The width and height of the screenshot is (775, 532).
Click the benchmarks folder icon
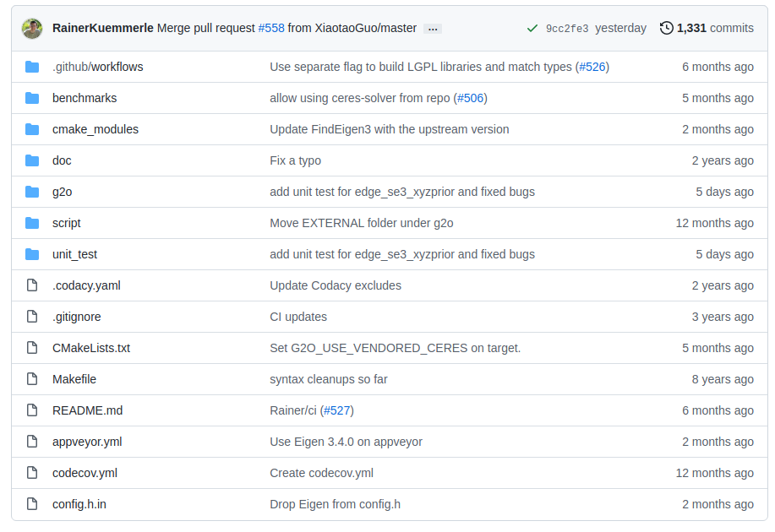[x=32, y=98]
